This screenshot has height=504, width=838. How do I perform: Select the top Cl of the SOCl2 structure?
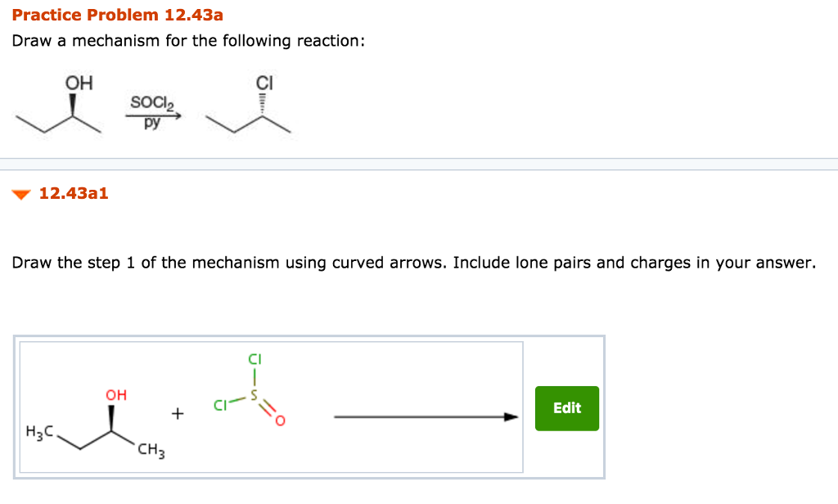[253, 358]
